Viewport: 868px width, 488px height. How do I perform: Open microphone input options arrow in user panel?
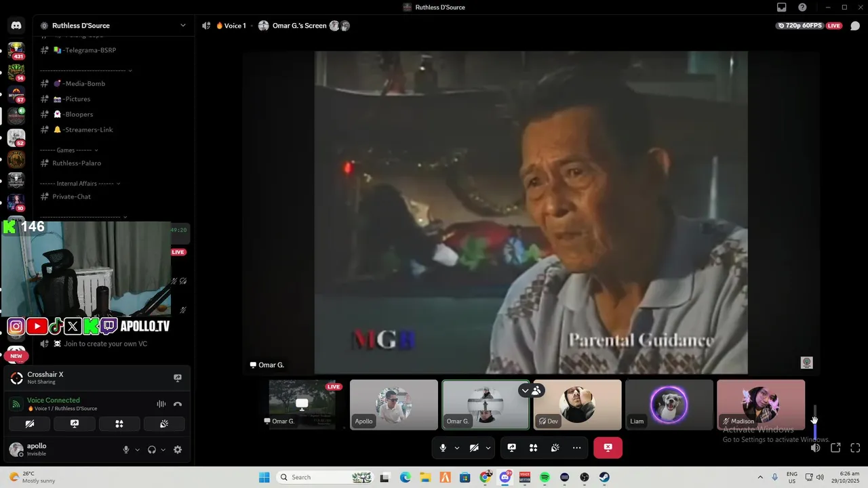click(137, 449)
